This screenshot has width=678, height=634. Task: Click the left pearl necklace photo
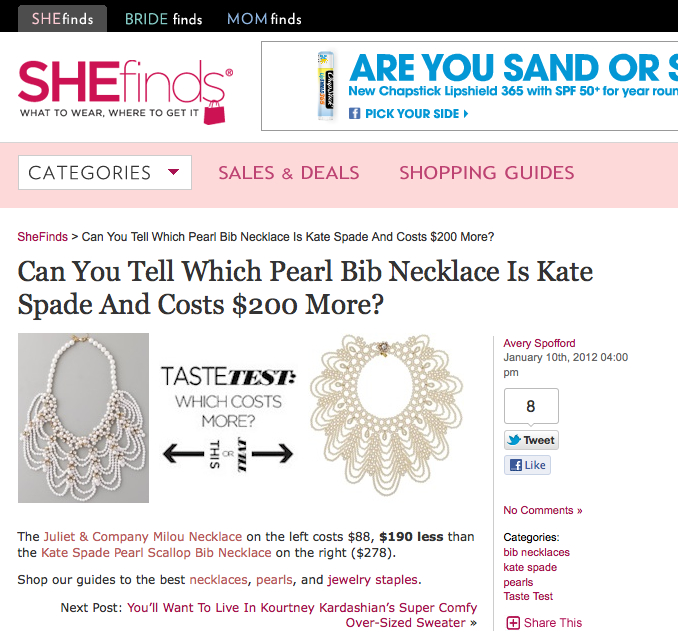pyautogui.click(x=83, y=418)
